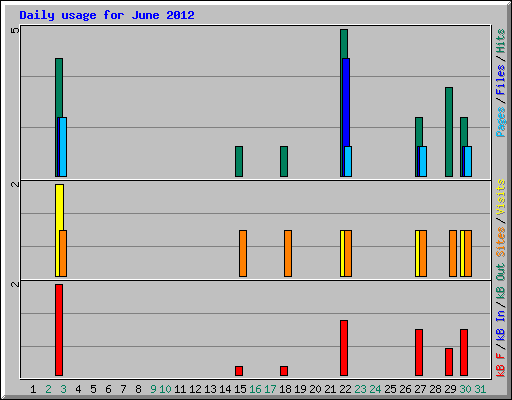Click the red kB bar for day 30

(x=464, y=353)
